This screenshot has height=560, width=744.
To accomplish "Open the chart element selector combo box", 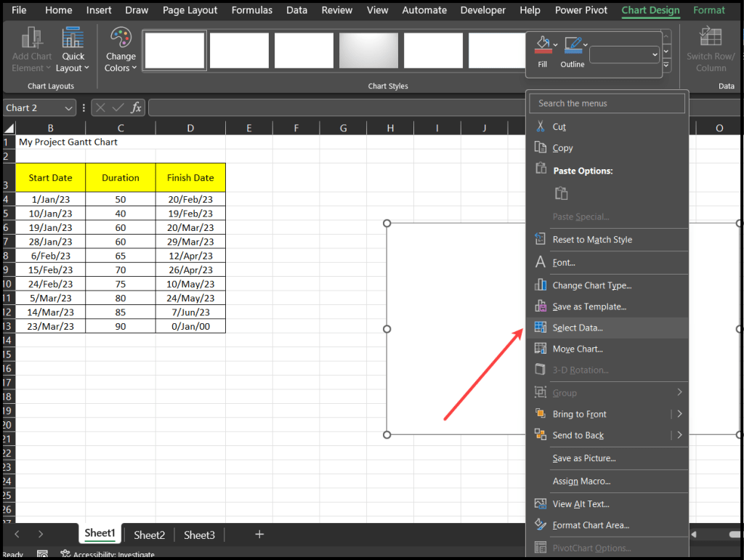I will tap(623, 54).
